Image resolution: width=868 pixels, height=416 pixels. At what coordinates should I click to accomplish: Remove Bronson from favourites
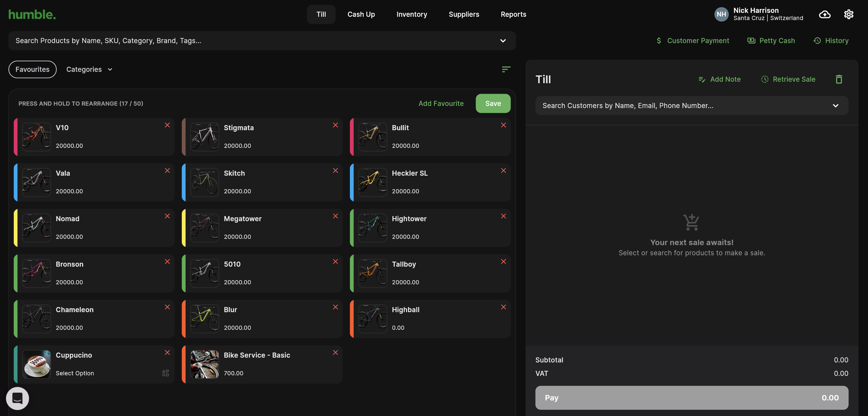click(167, 261)
